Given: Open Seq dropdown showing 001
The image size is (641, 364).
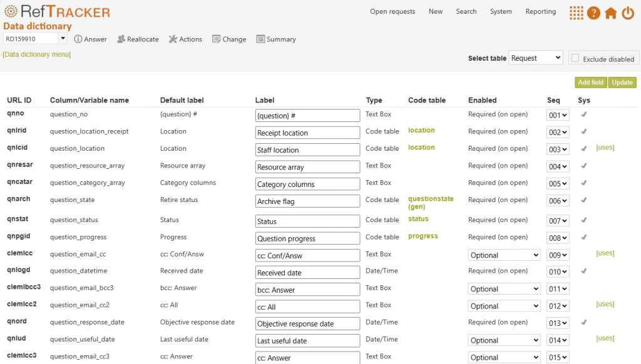Looking at the screenshot, I should [558, 115].
